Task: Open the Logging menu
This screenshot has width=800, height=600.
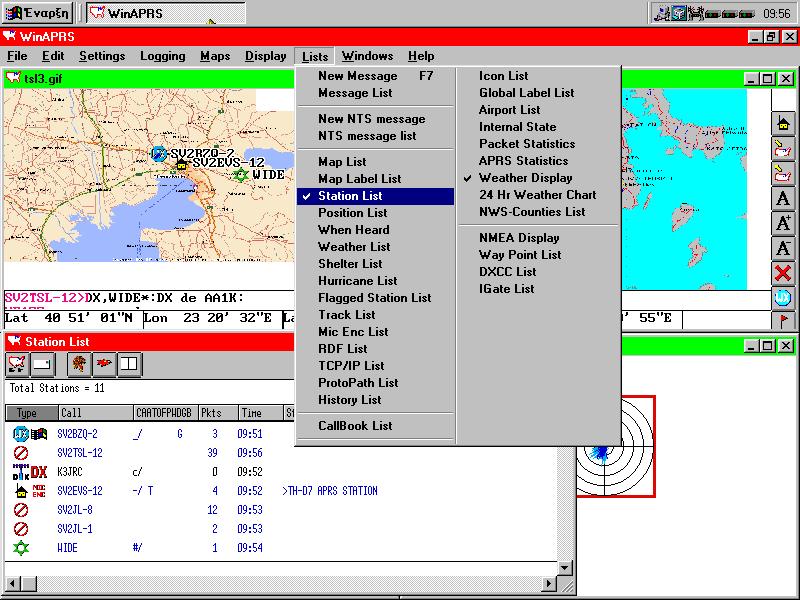Action: (163, 56)
